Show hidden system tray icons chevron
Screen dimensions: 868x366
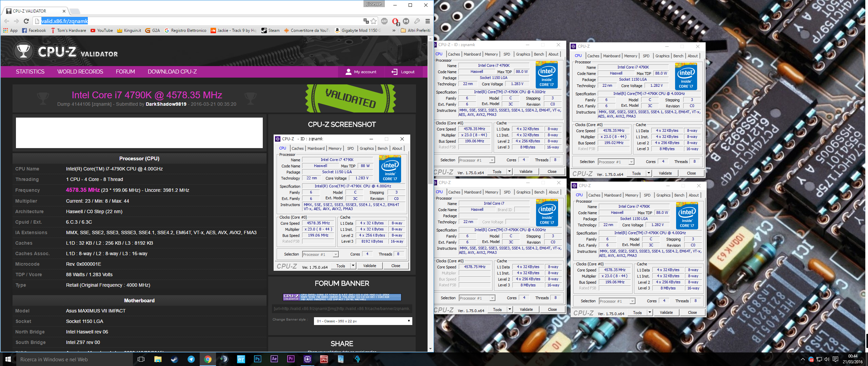click(803, 359)
